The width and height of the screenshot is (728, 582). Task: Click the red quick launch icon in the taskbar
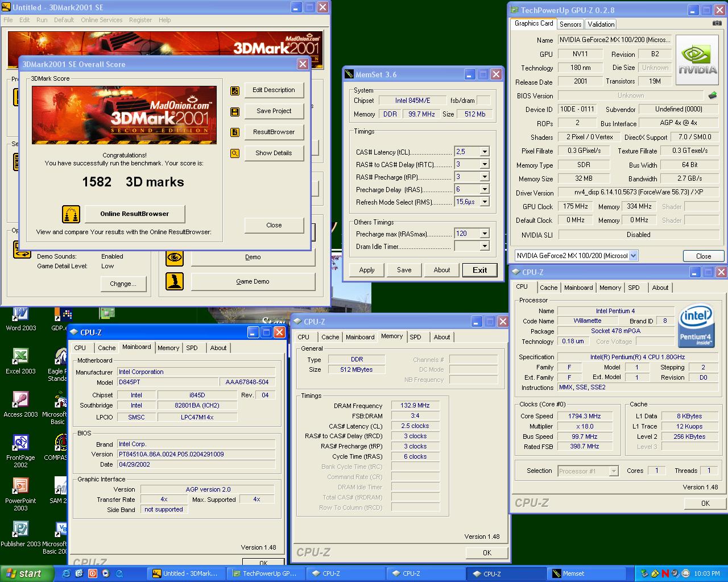coord(92,573)
